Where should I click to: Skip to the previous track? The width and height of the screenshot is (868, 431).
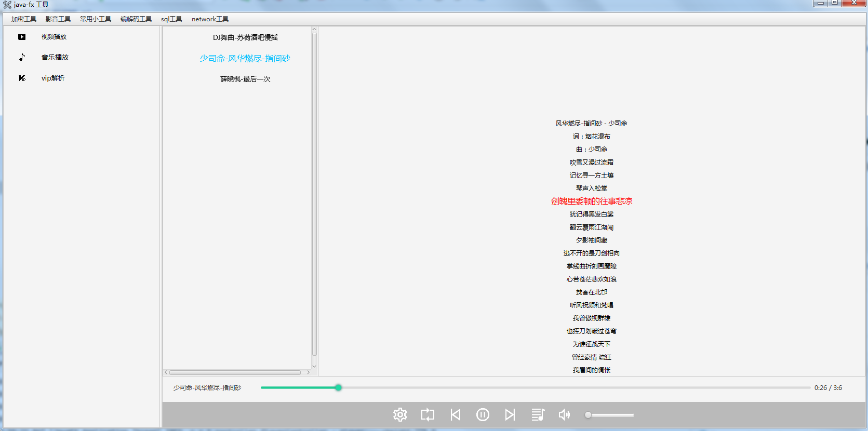click(456, 414)
